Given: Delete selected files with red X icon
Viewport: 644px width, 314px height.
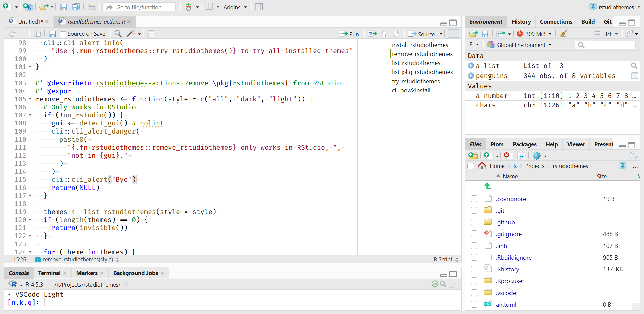Looking at the screenshot, I should point(507,155).
